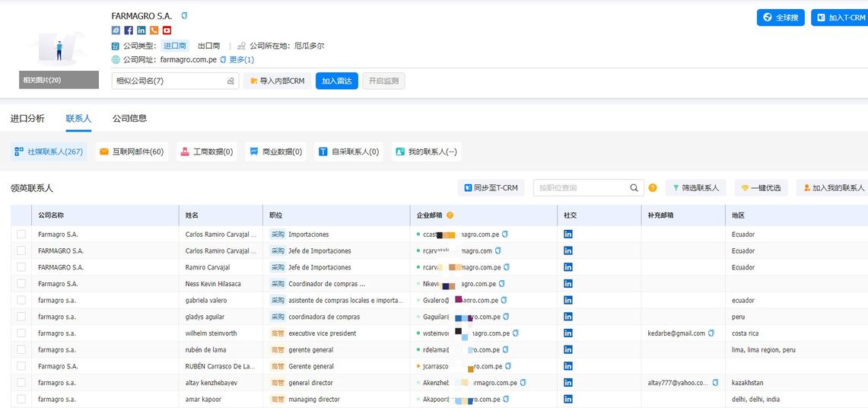Select the 商业数据(0) sub-tab
The height and width of the screenshot is (408, 868).
click(275, 151)
